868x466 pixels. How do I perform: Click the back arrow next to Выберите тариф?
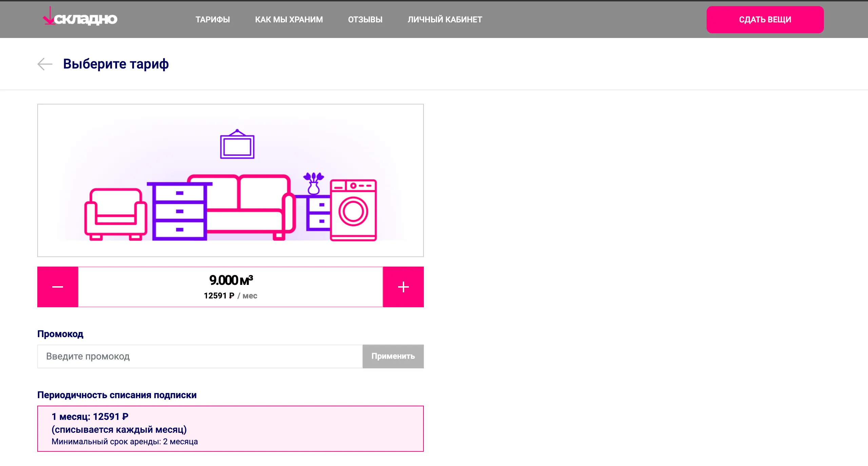coord(45,64)
